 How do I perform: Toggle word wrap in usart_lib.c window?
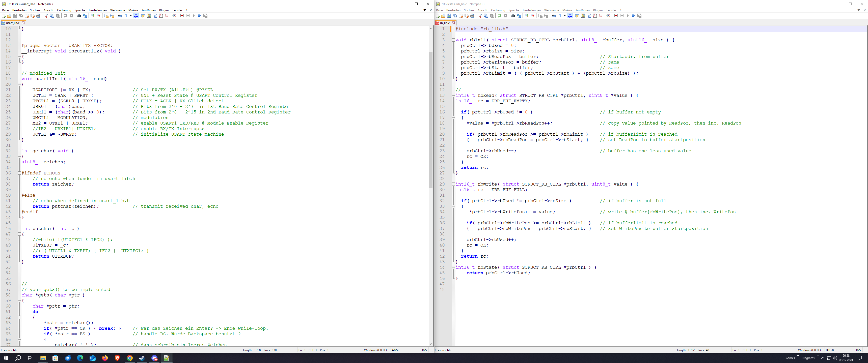click(120, 16)
